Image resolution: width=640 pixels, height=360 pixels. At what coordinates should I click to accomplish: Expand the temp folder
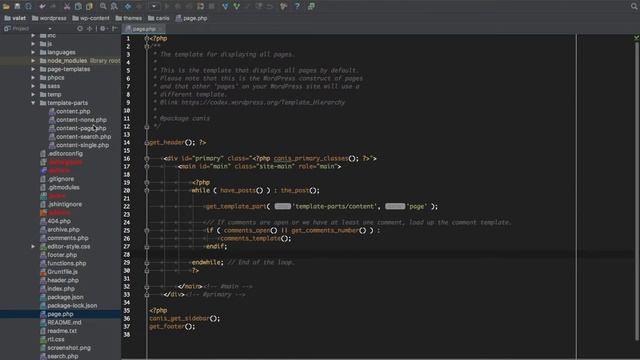[33, 94]
